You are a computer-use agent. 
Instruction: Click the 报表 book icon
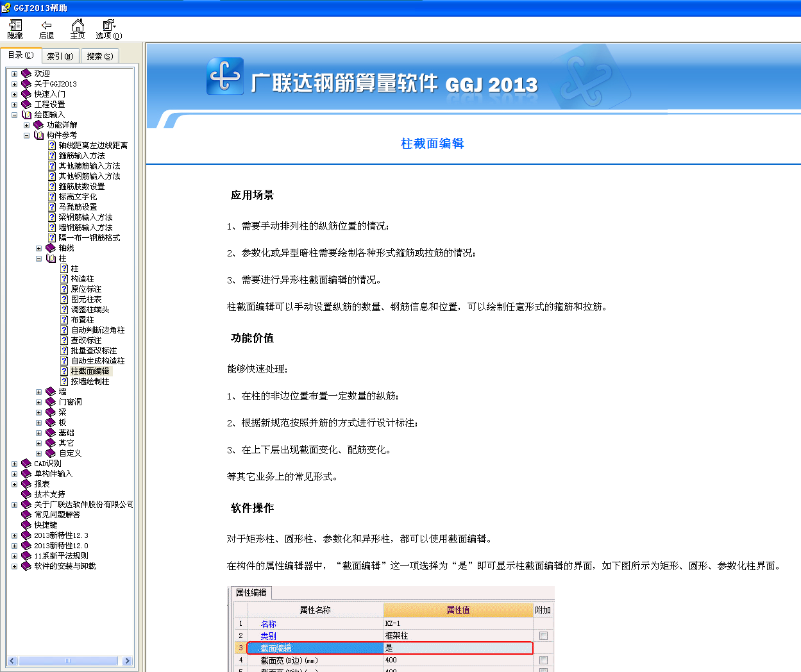coord(26,484)
